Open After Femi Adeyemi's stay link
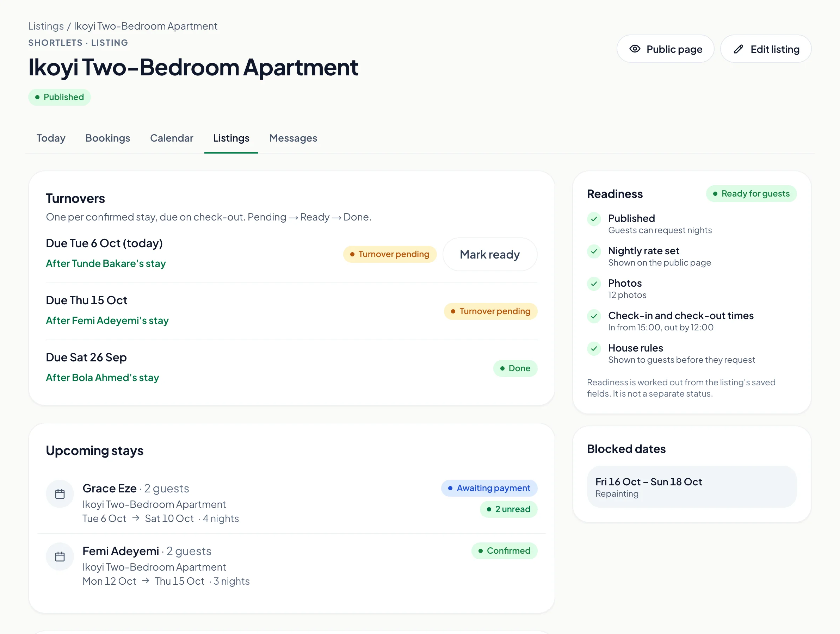 [x=107, y=321]
